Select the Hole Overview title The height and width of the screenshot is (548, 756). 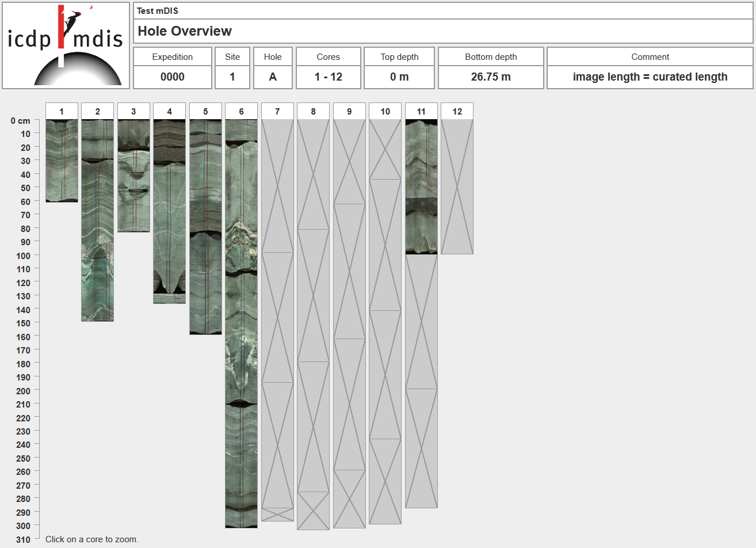pyautogui.click(x=185, y=31)
